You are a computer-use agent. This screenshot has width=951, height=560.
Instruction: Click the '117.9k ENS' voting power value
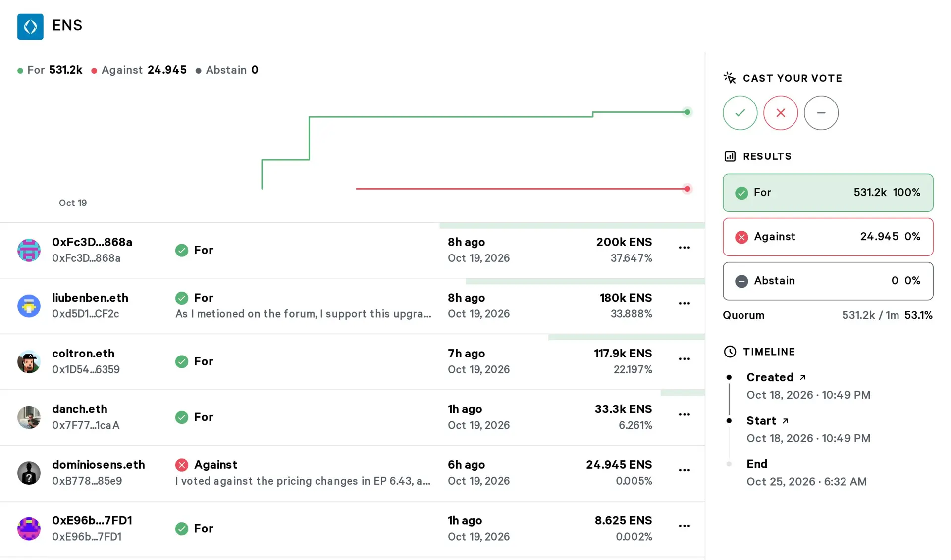(623, 354)
